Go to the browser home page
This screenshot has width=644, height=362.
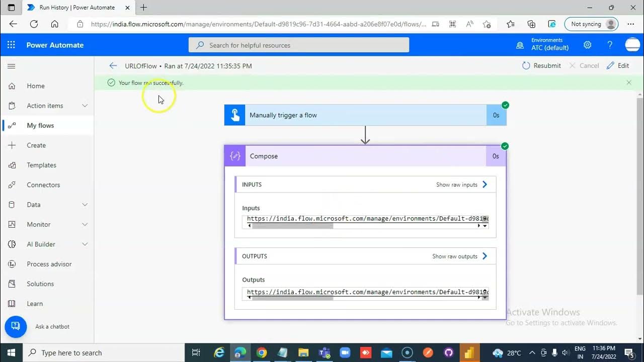click(55, 24)
